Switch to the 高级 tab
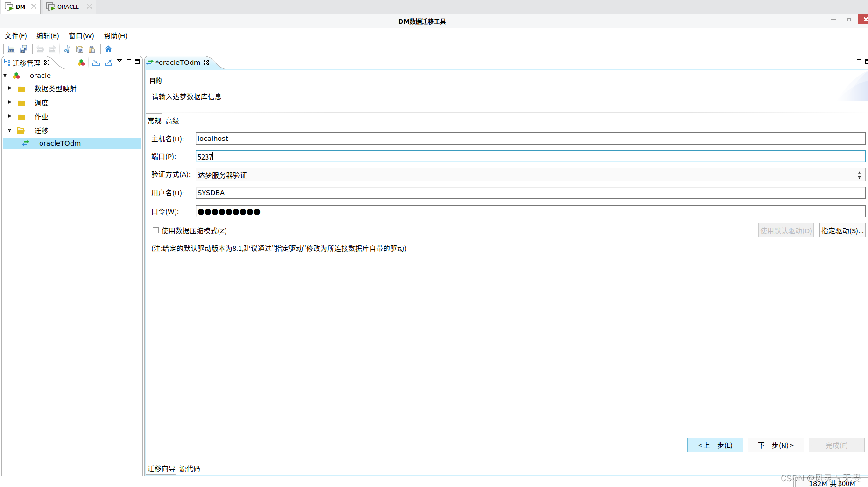The height and width of the screenshot is (487, 868). [172, 120]
